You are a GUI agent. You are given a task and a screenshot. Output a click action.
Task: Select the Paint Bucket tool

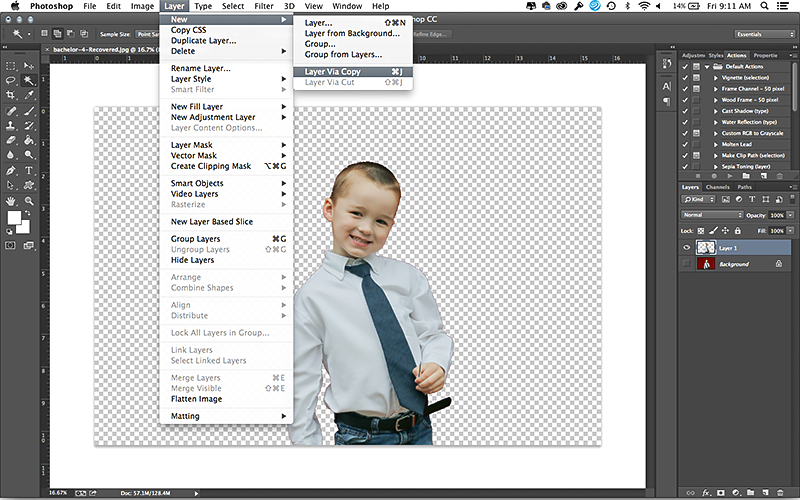tap(29, 140)
